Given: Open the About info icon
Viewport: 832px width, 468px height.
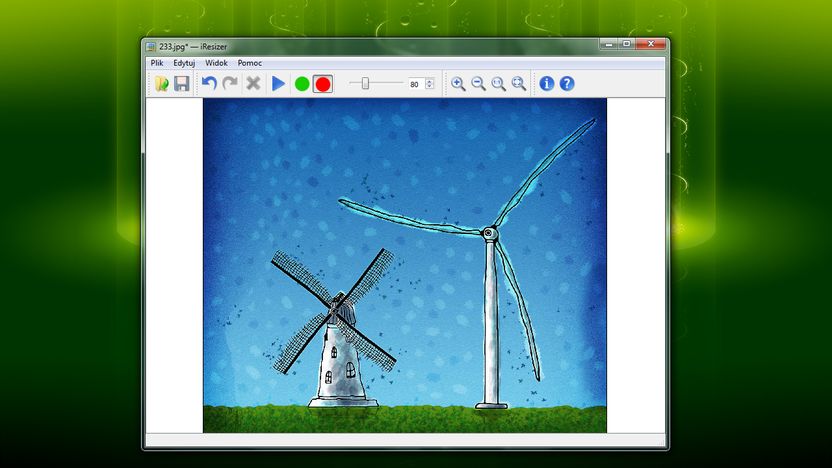Looking at the screenshot, I should click(547, 83).
